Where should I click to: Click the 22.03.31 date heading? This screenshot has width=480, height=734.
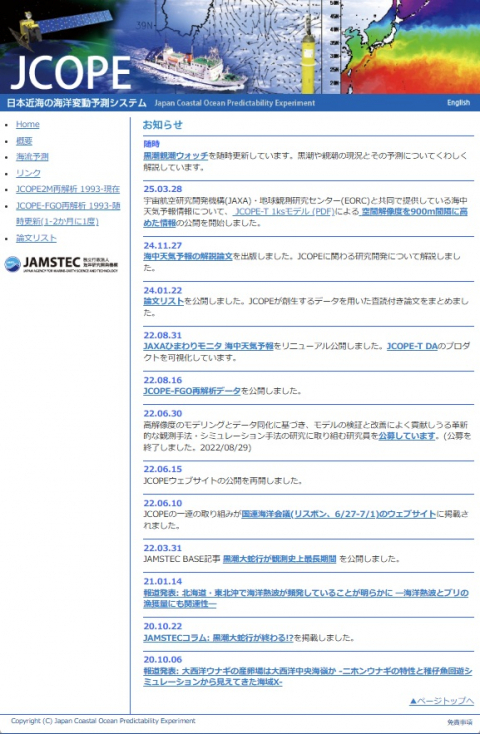tap(162, 548)
